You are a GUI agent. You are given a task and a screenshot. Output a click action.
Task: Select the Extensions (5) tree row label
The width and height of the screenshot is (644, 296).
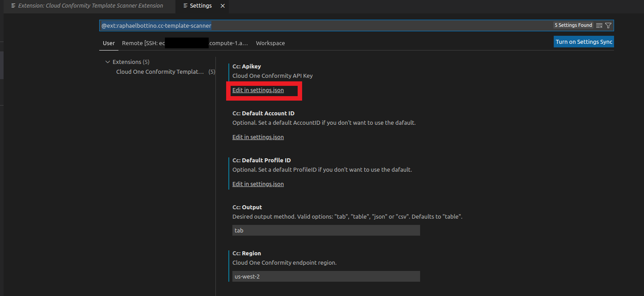(131, 62)
